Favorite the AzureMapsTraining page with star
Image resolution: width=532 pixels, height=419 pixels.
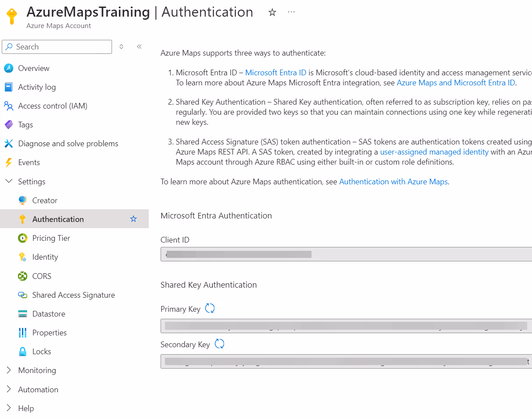[272, 13]
